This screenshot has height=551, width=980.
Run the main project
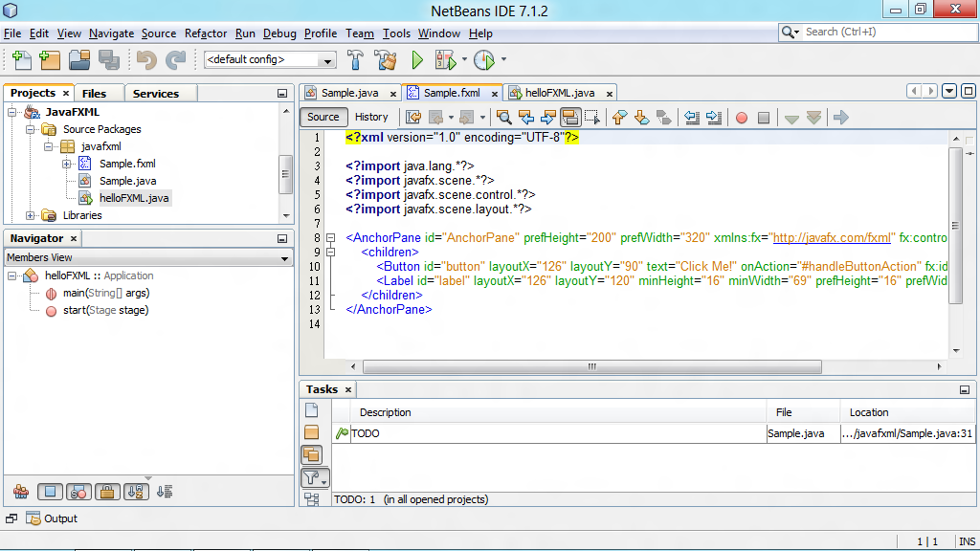tap(416, 59)
